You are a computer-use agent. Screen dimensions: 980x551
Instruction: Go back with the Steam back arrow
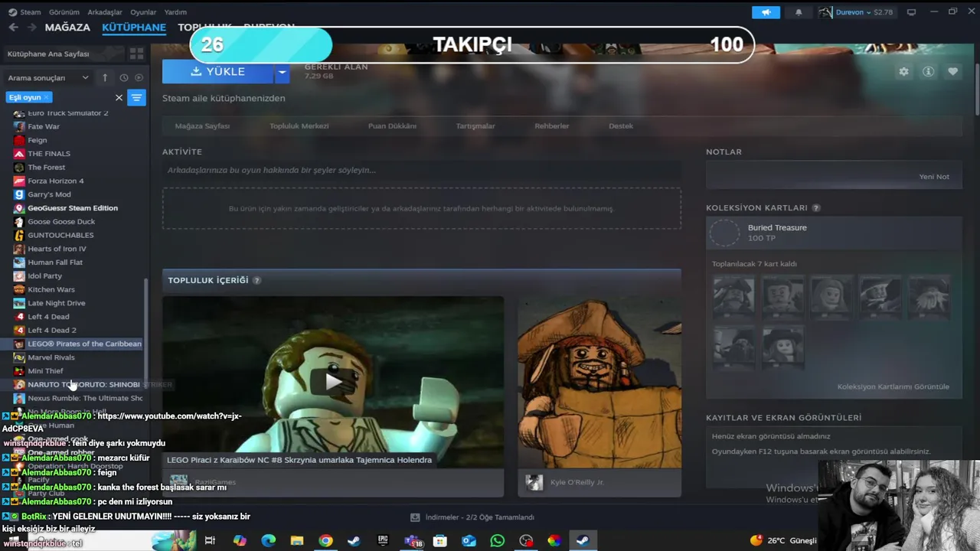coord(14,27)
